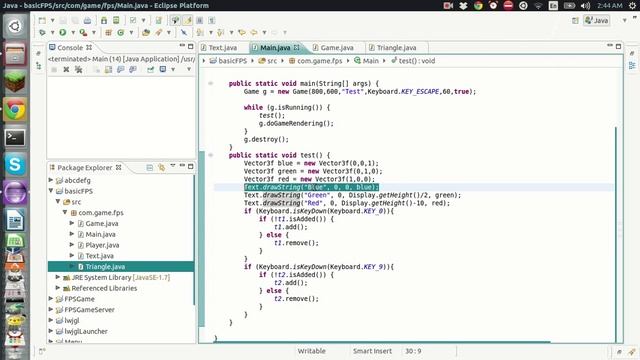The image size is (640, 360).
Task: Collapse the com.game.fps package
Action: point(65,212)
